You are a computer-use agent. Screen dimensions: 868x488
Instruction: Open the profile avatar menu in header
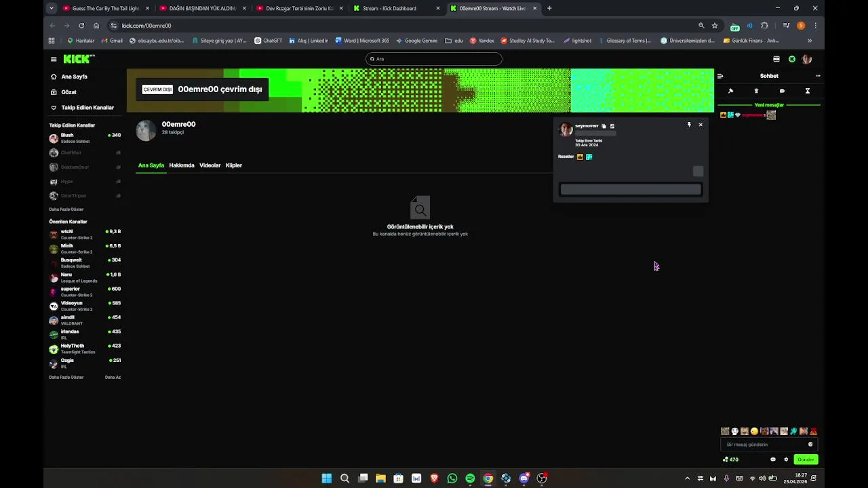806,59
